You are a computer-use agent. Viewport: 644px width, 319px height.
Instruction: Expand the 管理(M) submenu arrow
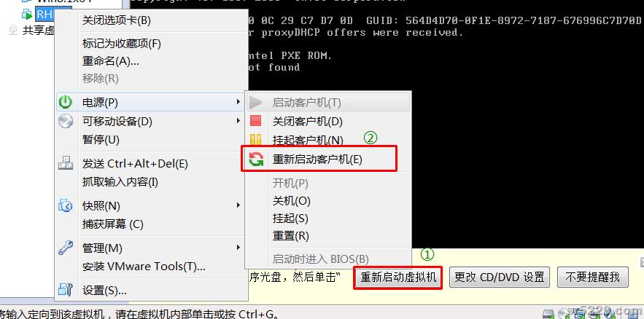pos(238,247)
